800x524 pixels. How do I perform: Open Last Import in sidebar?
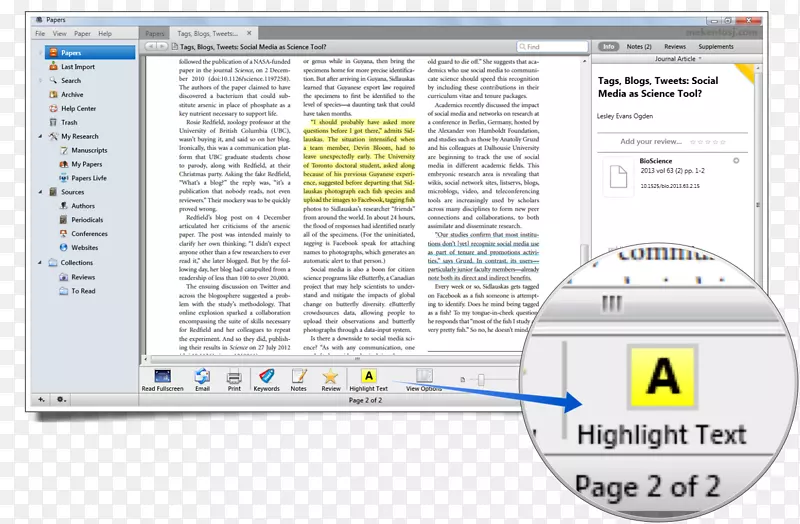point(78,66)
